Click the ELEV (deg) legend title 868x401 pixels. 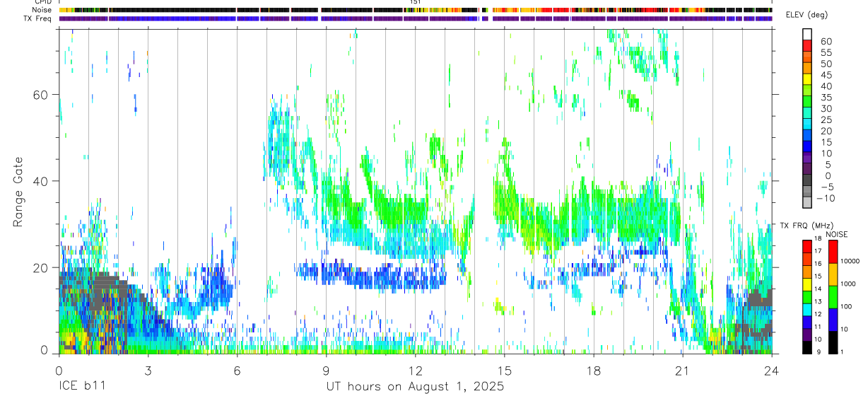[x=807, y=15]
